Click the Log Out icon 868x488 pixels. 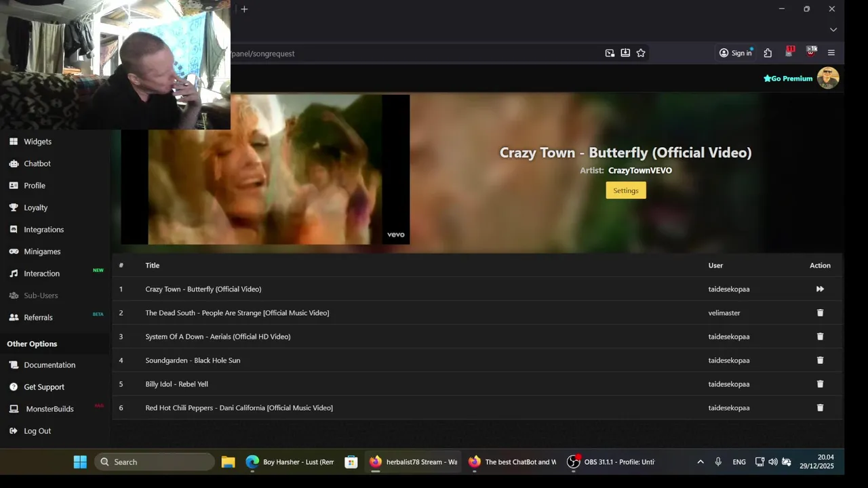[x=14, y=431]
